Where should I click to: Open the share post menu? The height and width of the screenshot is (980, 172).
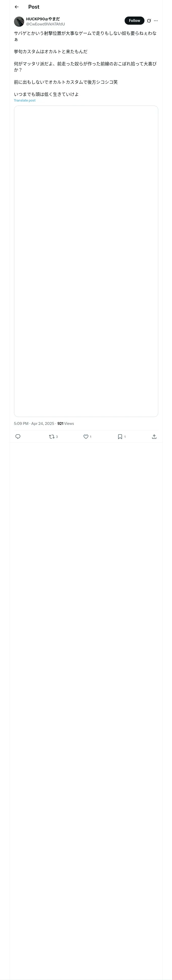[154, 436]
